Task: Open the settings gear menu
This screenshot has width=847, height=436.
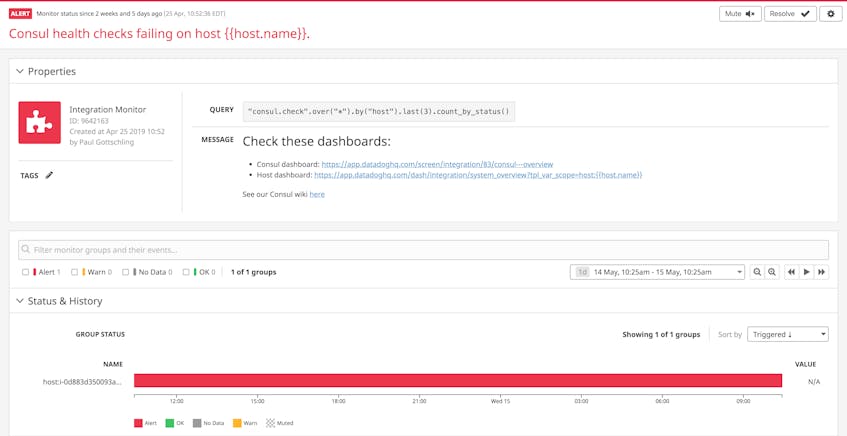Action: (x=830, y=14)
